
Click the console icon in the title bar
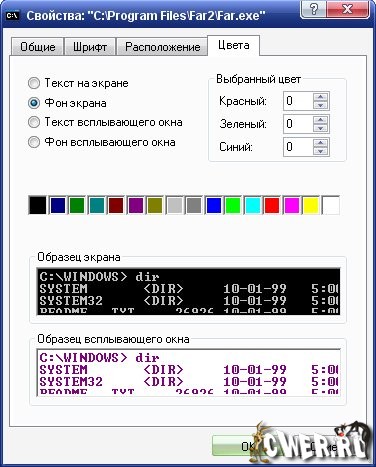click(13, 15)
